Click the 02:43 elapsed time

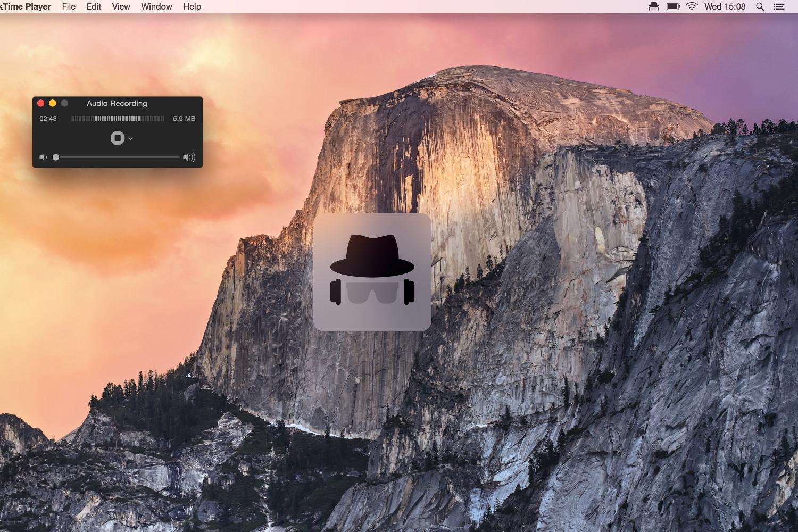[48, 119]
